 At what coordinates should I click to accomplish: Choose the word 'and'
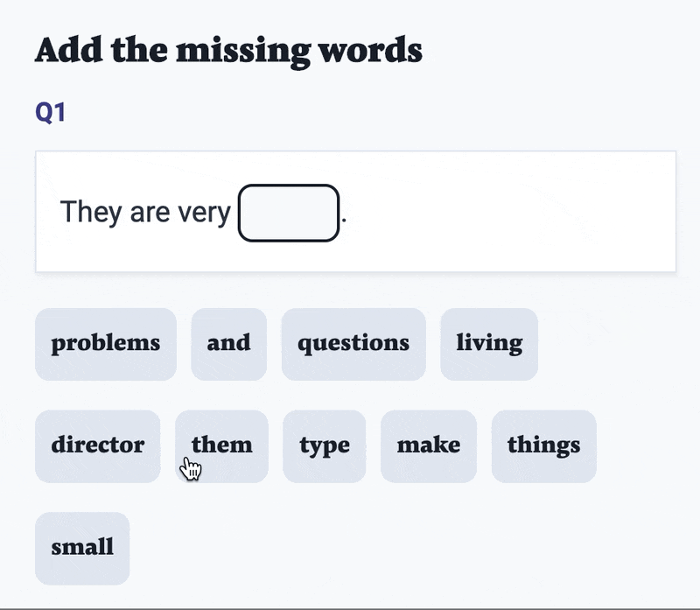click(x=228, y=344)
